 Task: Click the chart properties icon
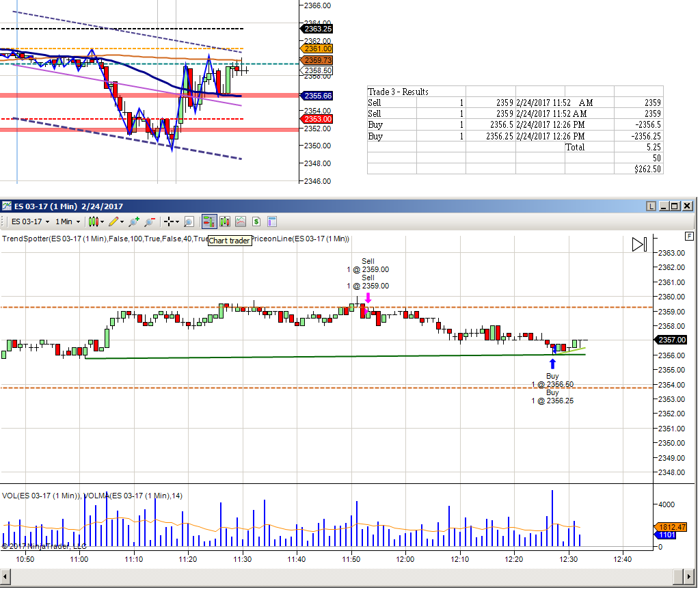pyautogui.click(x=272, y=222)
